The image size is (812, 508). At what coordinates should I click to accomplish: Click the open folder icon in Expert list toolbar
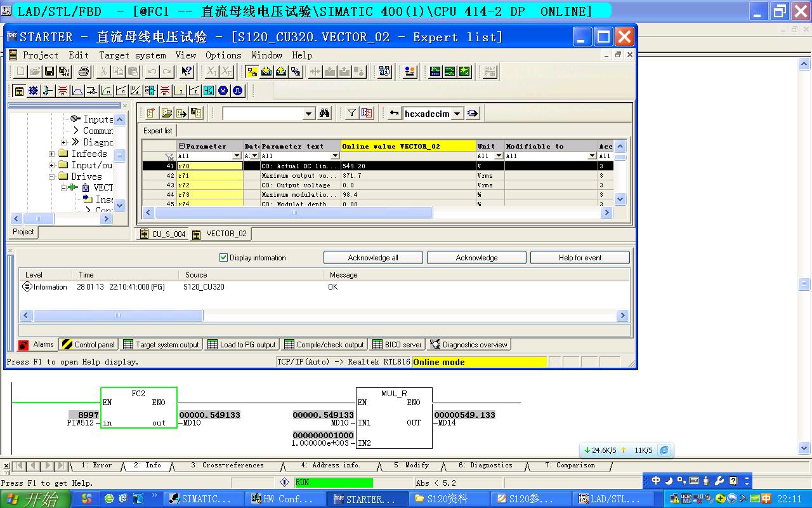(167, 114)
